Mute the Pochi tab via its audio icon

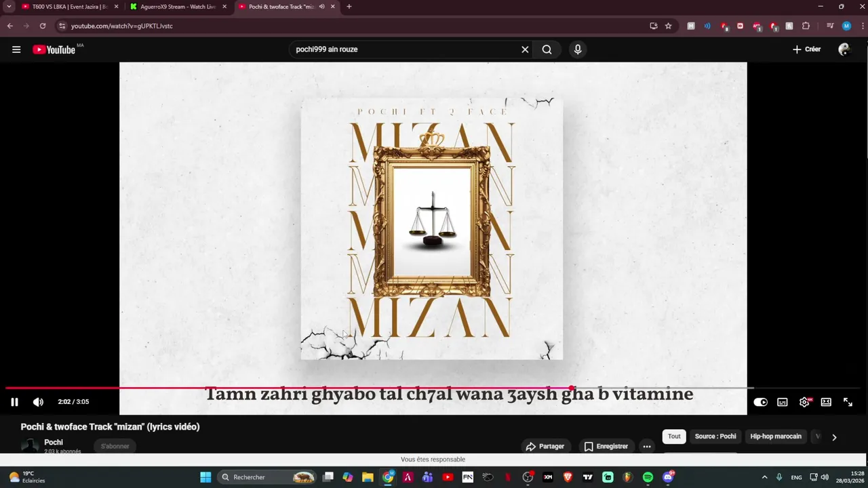pos(322,7)
